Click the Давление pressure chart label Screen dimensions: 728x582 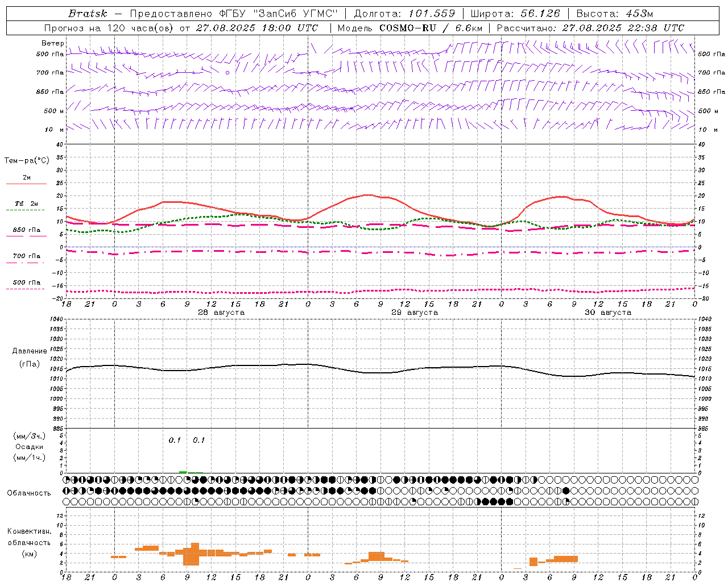29,351
